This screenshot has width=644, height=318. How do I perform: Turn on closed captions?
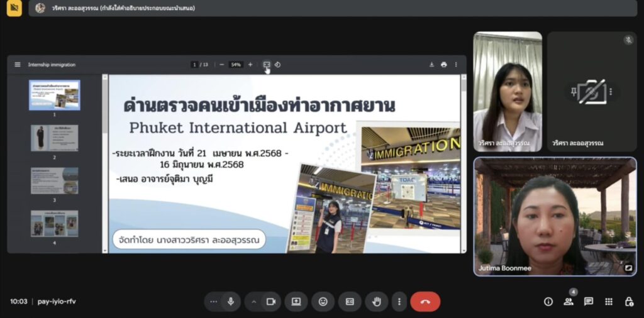(350, 302)
